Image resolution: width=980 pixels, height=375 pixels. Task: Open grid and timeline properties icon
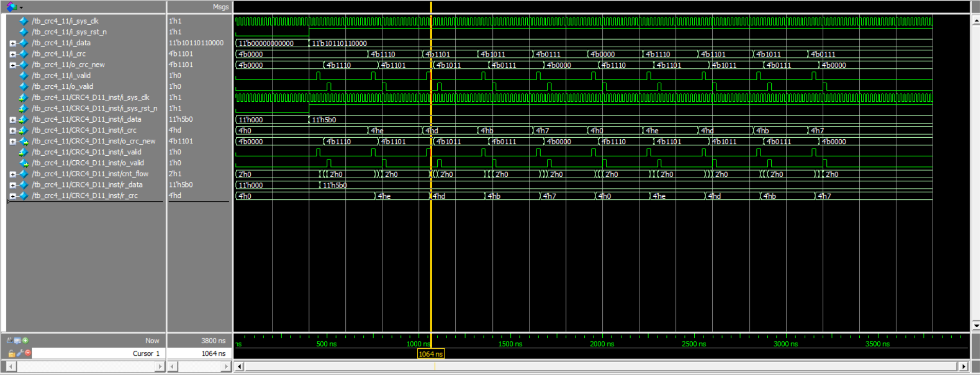click(17, 340)
